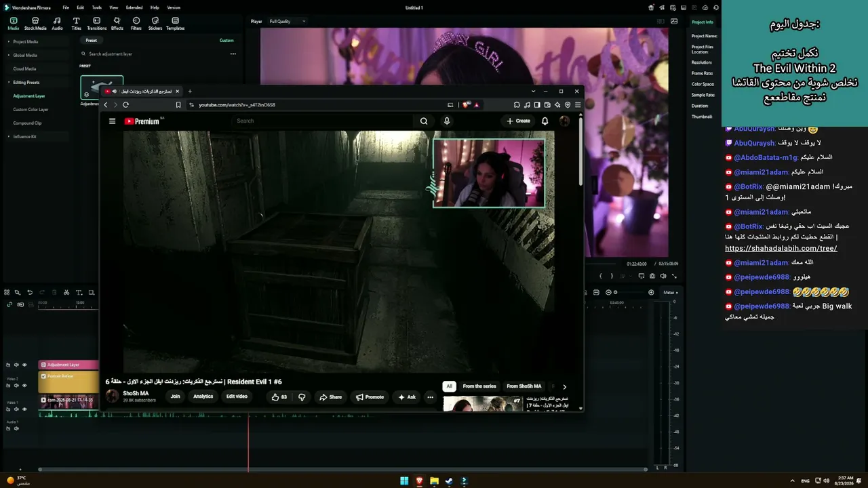This screenshot has height=488, width=868.
Task: Open the Filters panel in Filmora
Action: (136, 24)
